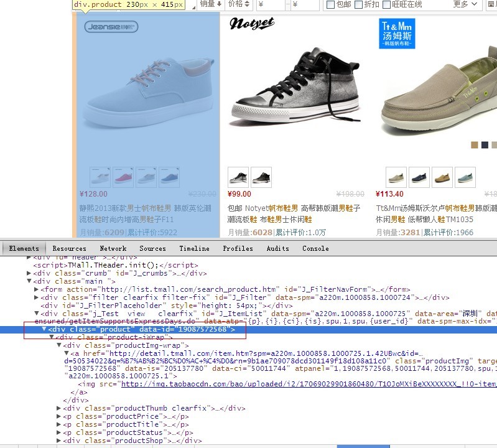Select the TMall.THeader.init script row
The height and width of the screenshot is (448, 497).
coord(116,265)
